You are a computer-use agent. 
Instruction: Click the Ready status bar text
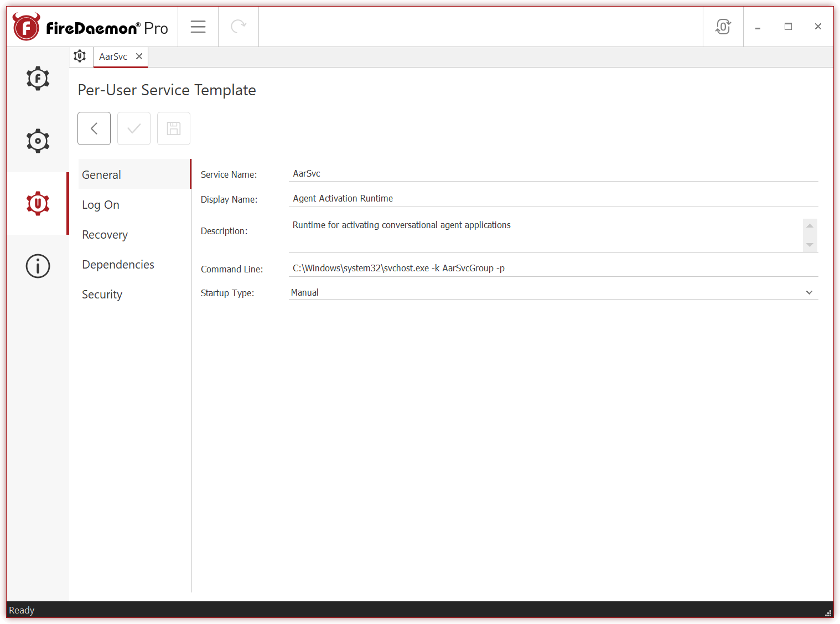(22, 610)
